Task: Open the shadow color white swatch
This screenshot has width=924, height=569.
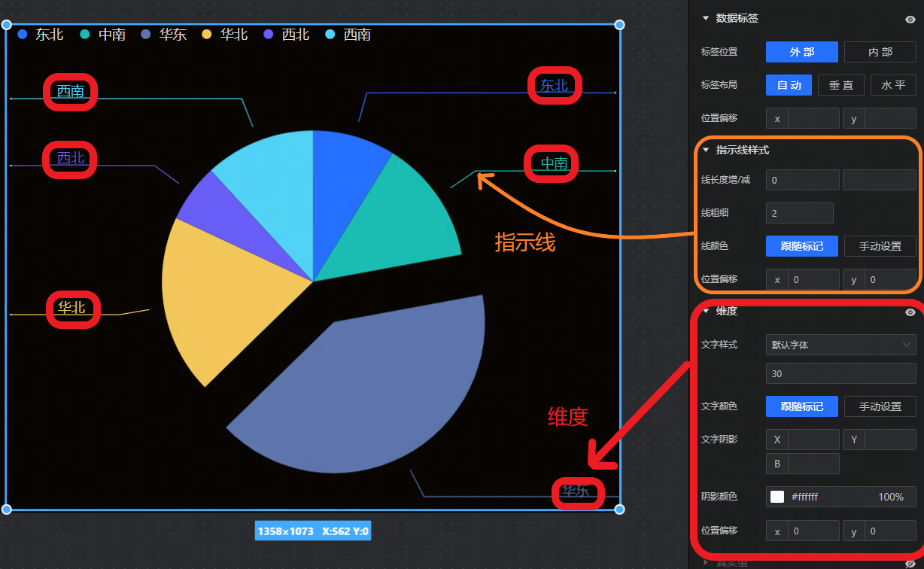Action: click(x=777, y=497)
